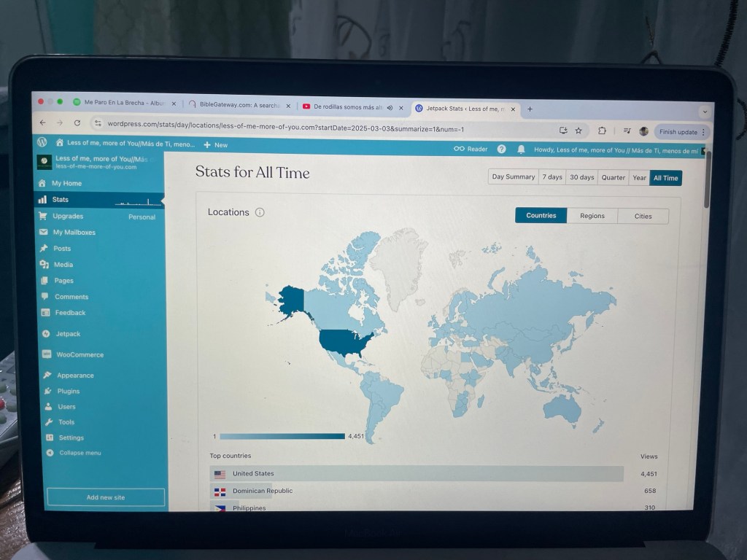
Task: Click the Media library icon
Action: tap(44, 265)
